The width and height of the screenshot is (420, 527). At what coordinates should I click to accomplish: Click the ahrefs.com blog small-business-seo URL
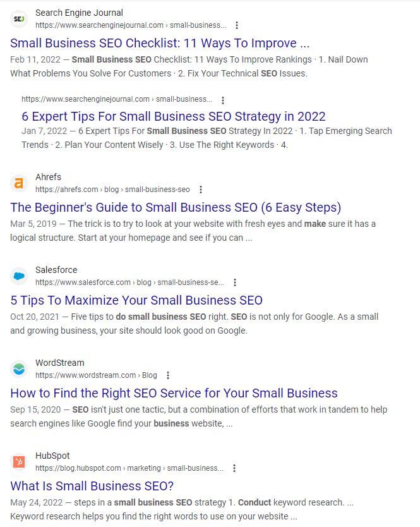[112, 190]
